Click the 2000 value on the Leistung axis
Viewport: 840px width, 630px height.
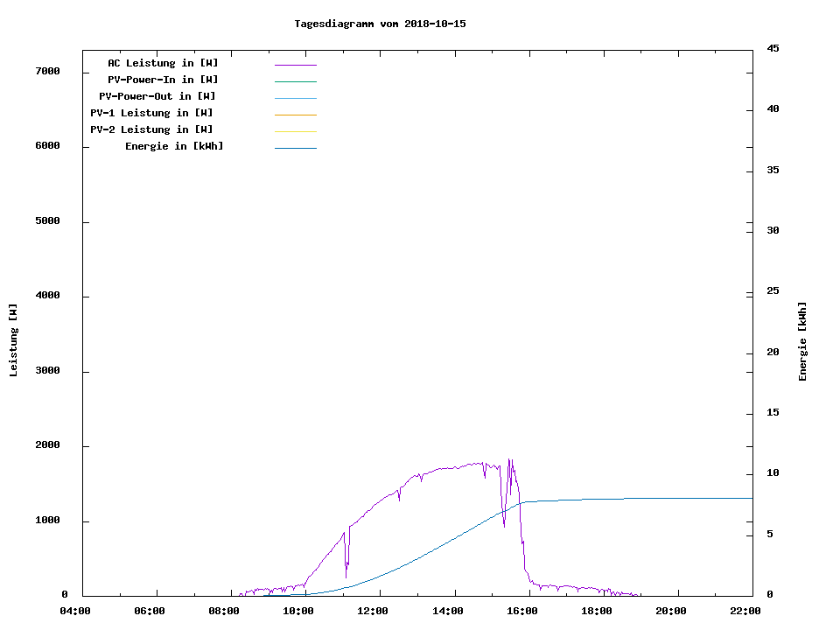[47, 445]
